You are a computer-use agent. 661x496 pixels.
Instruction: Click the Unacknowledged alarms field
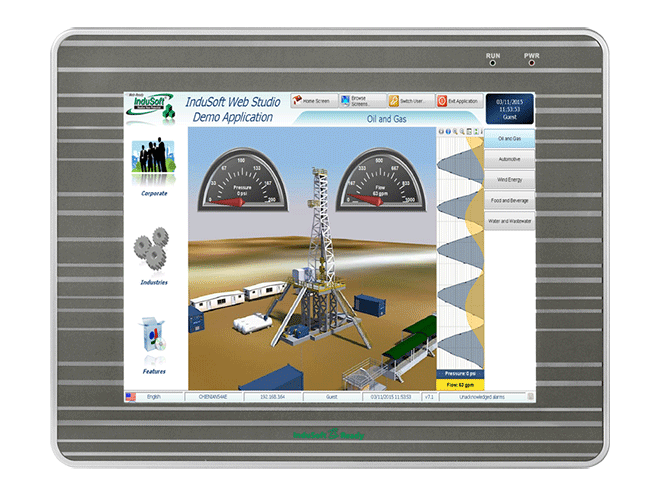pos(482,397)
